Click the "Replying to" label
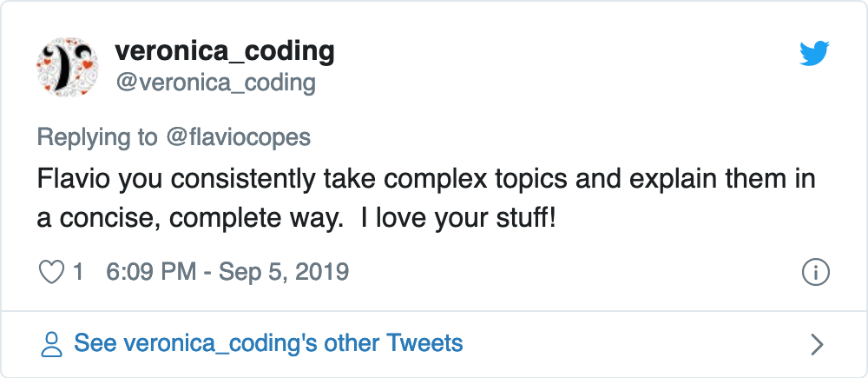The image size is (868, 378). 97,137
